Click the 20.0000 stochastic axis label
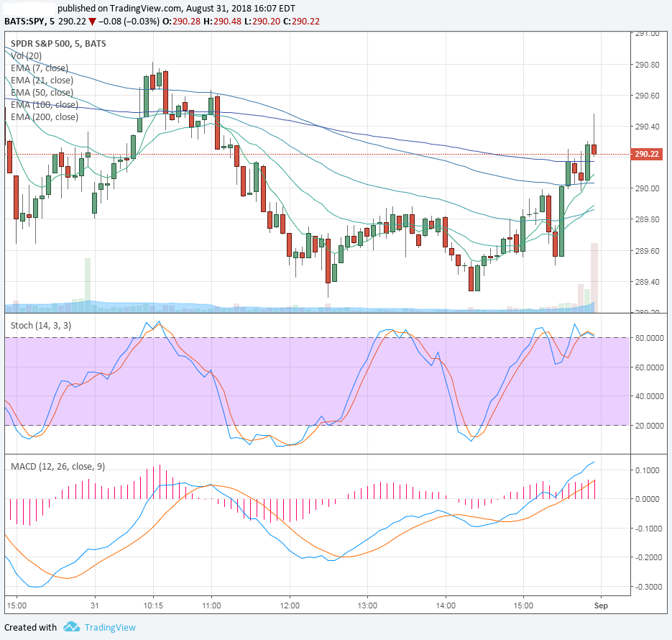 tap(650, 425)
